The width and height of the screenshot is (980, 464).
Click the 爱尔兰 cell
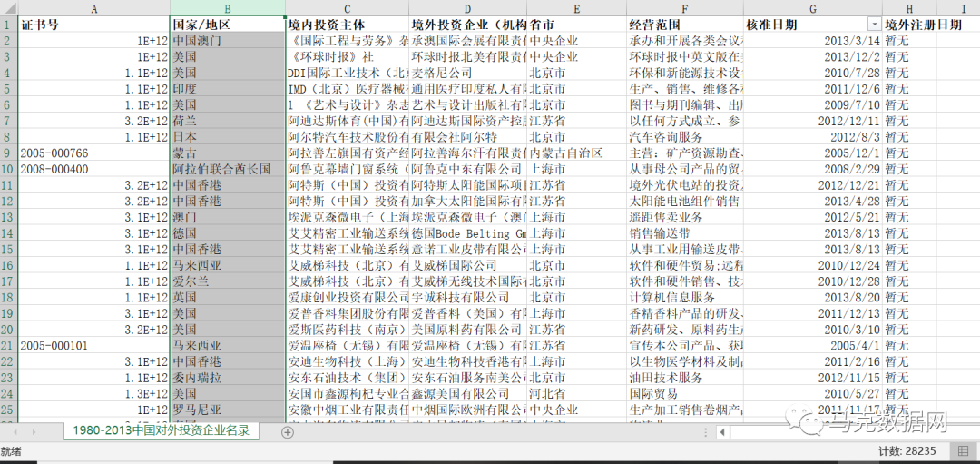(228, 281)
